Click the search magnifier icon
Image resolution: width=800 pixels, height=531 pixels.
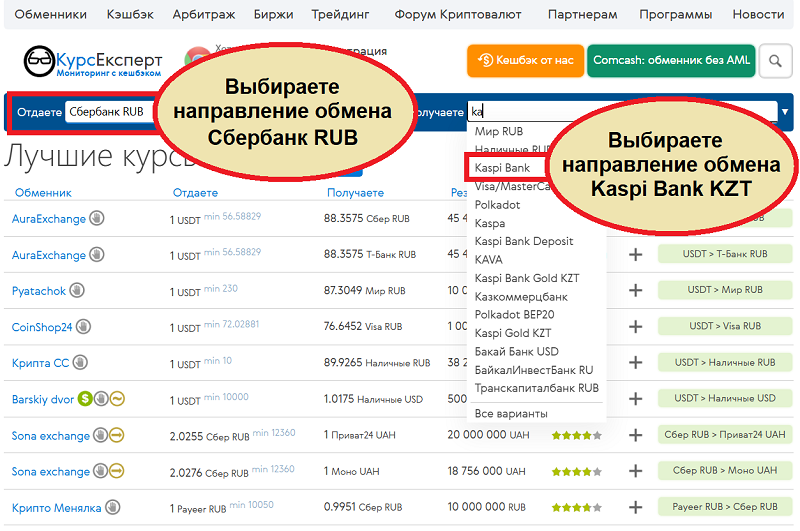click(775, 61)
